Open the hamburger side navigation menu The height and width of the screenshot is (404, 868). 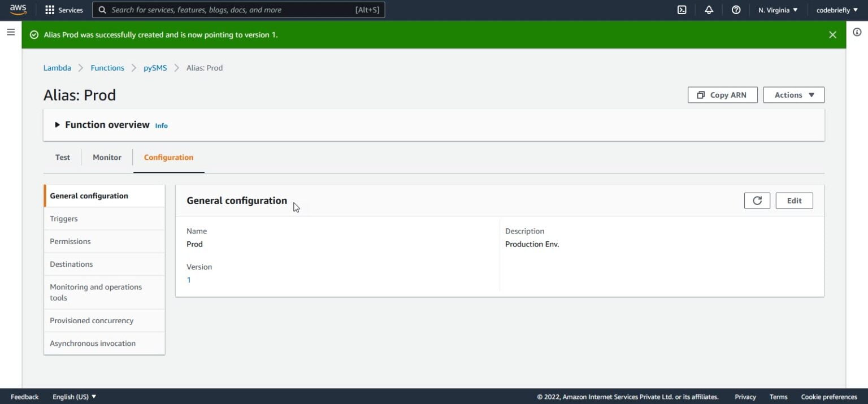(11, 32)
